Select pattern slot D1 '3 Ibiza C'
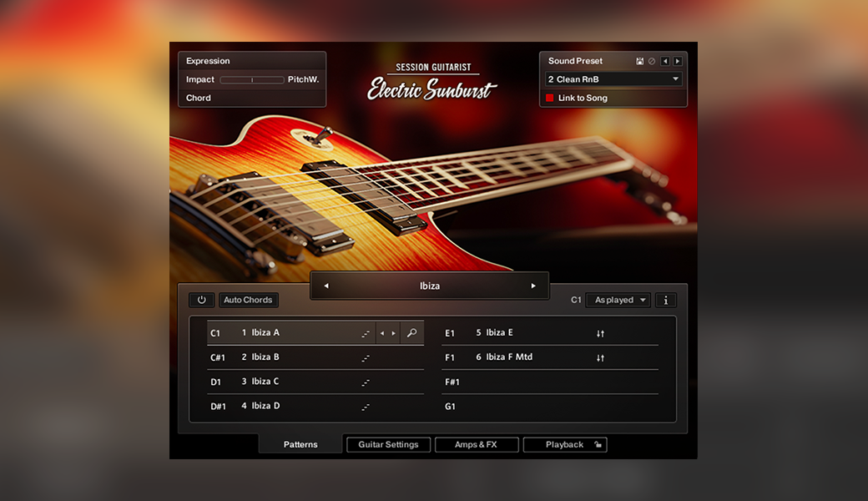 (315, 382)
